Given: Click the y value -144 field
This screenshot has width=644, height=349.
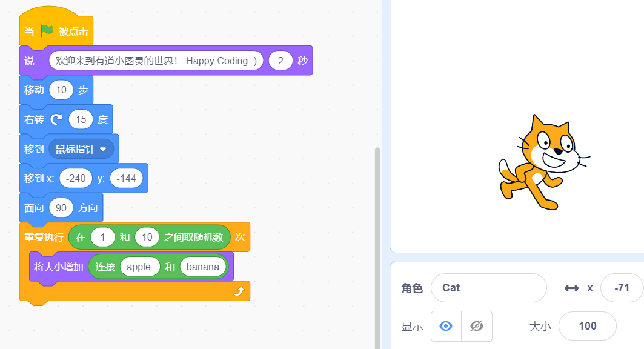Looking at the screenshot, I should tap(127, 179).
